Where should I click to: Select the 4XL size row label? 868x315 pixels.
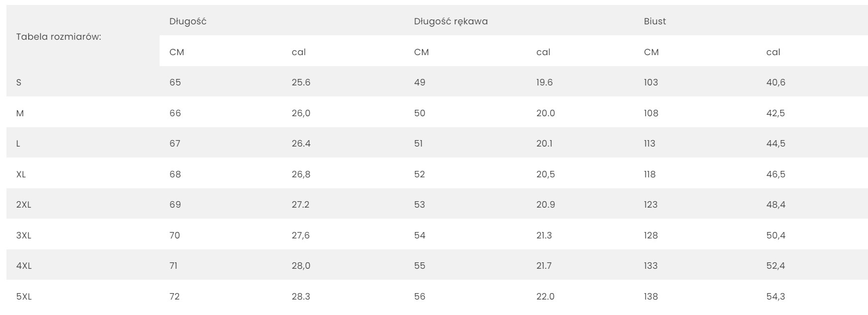click(24, 266)
